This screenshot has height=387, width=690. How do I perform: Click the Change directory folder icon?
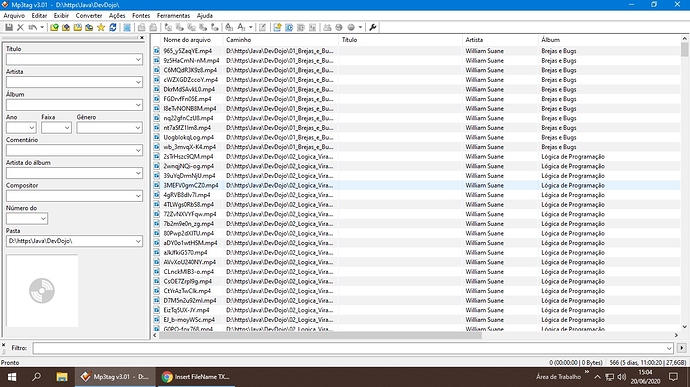[x=54, y=27]
